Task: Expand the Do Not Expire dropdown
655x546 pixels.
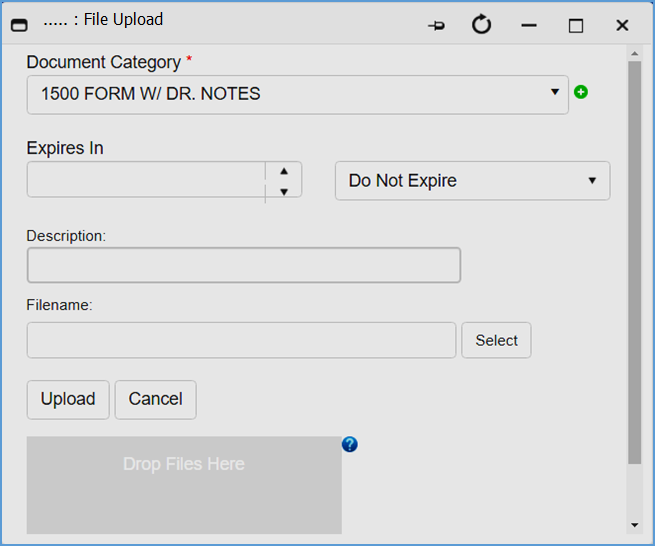Action: (x=471, y=181)
